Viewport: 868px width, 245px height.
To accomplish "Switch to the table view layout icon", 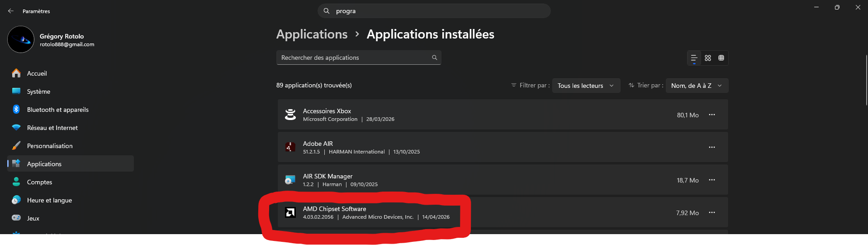I will coord(721,58).
